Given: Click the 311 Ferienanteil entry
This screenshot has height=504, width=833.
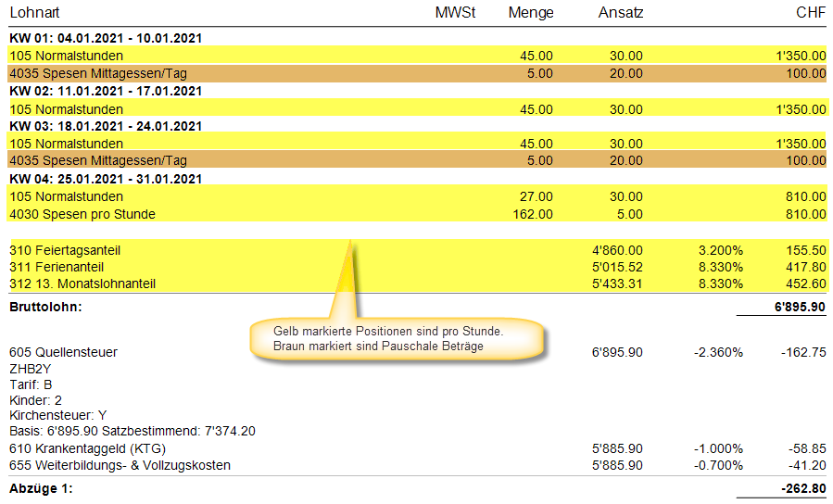Looking at the screenshot, I should pyautogui.click(x=57, y=267).
